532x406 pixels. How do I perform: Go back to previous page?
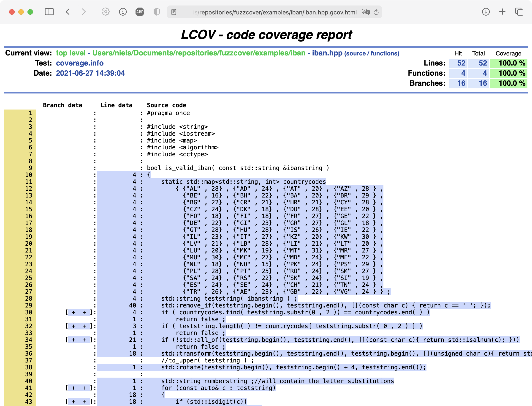click(68, 12)
